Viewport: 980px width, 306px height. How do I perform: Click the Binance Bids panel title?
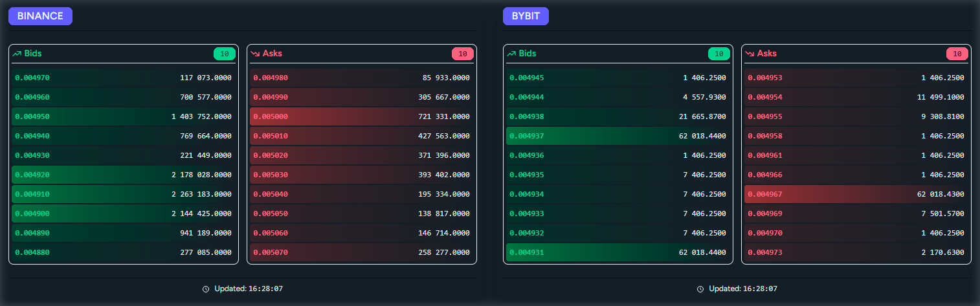tap(33, 54)
